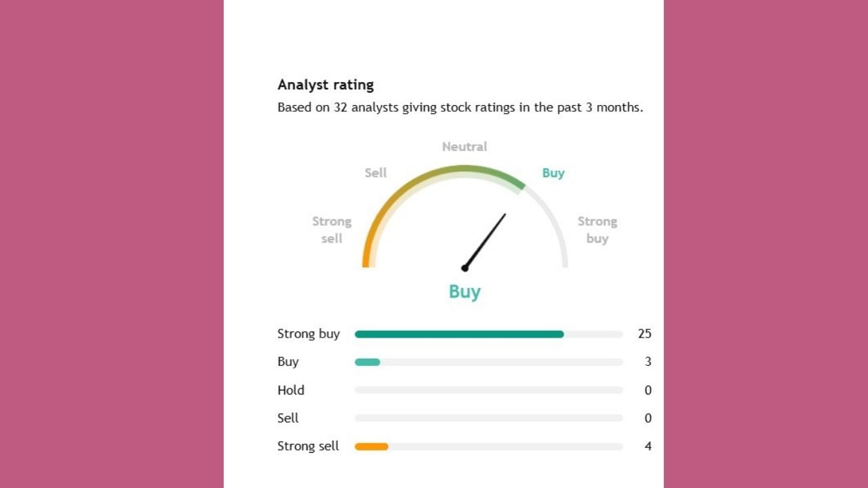This screenshot has width=868, height=488.
Task: Click the gauge needle pointer
Action: (x=485, y=241)
